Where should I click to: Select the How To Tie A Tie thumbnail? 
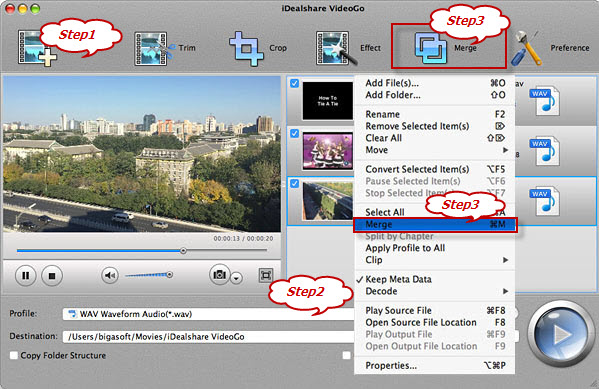tap(327, 101)
